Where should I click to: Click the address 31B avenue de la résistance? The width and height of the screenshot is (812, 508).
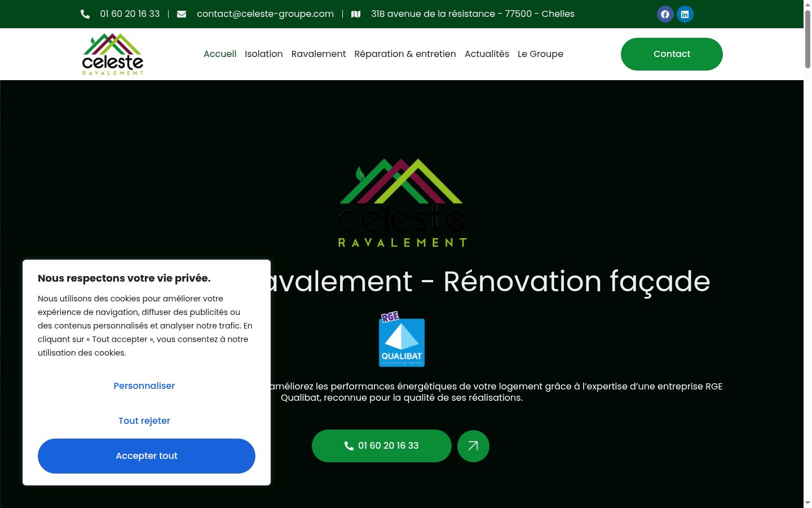(473, 14)
